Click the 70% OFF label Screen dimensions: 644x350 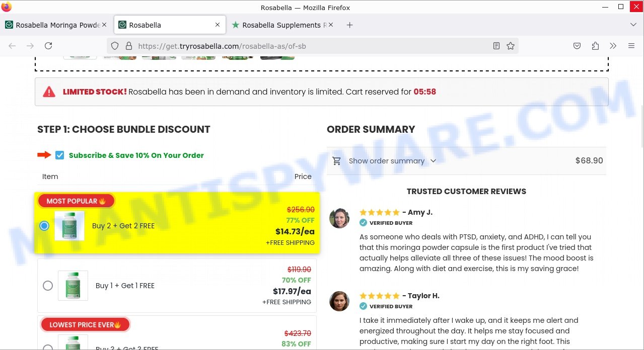[297, 280]
